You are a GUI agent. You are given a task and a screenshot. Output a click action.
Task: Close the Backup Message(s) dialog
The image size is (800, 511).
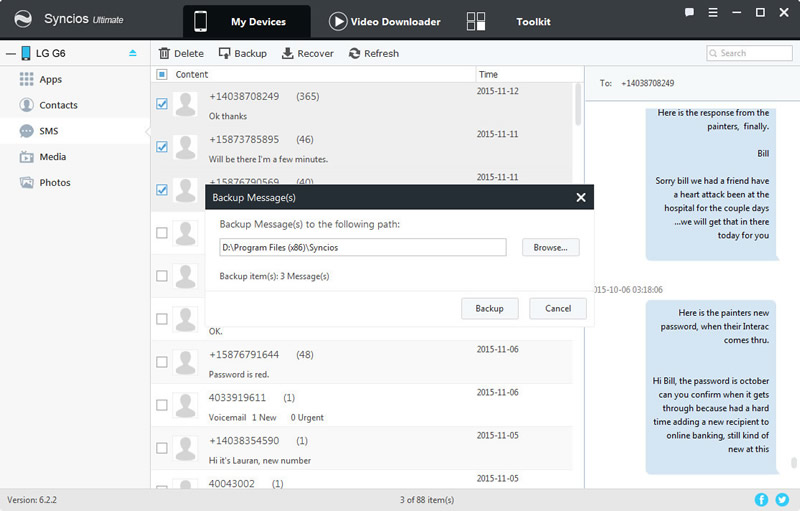click(x=581, y=197)
